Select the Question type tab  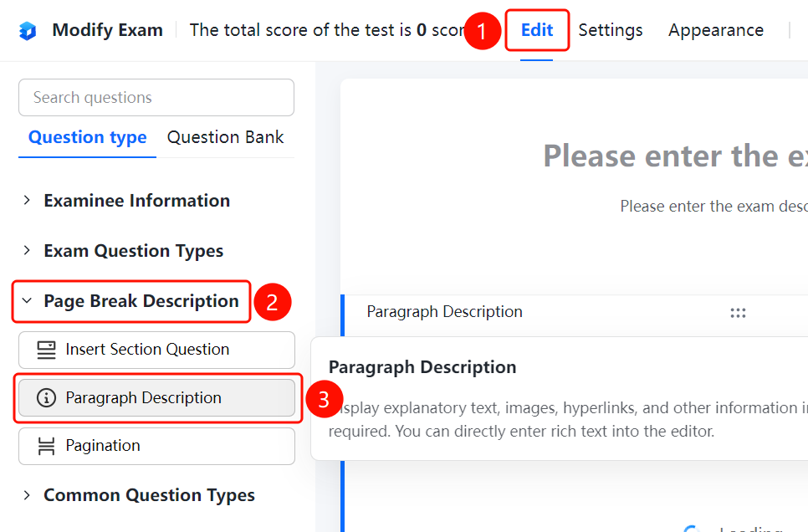pyautogui.click(x=88, y=137)
